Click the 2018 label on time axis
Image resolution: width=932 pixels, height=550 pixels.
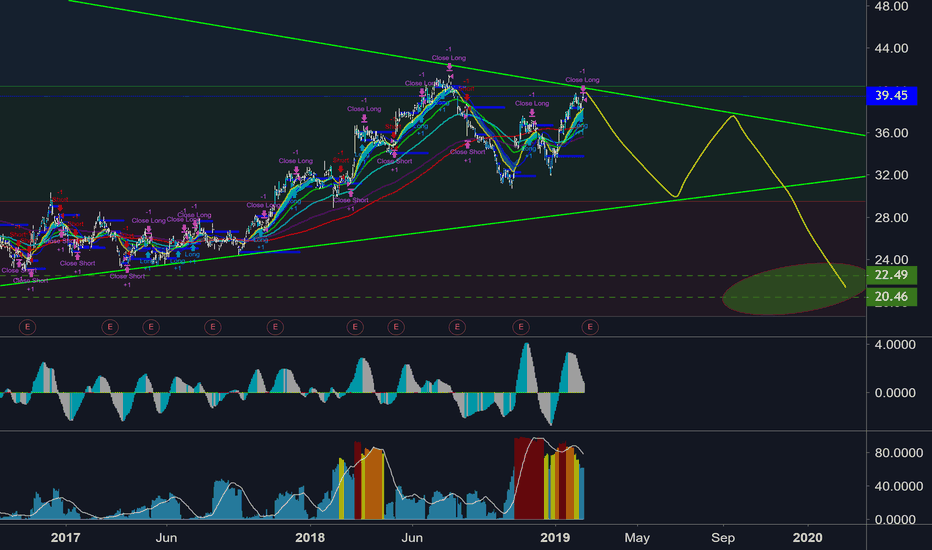click(x=310, y=538)
